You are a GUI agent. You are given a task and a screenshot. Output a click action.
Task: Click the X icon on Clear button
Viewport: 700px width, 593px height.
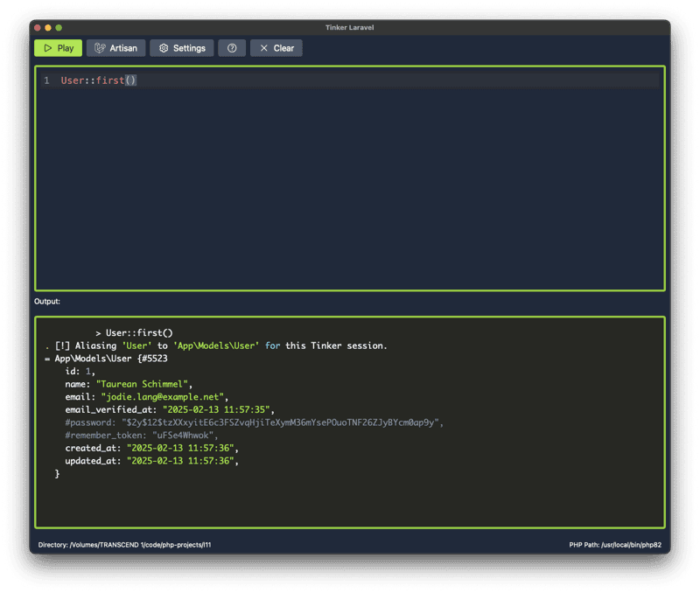[263, 48]
